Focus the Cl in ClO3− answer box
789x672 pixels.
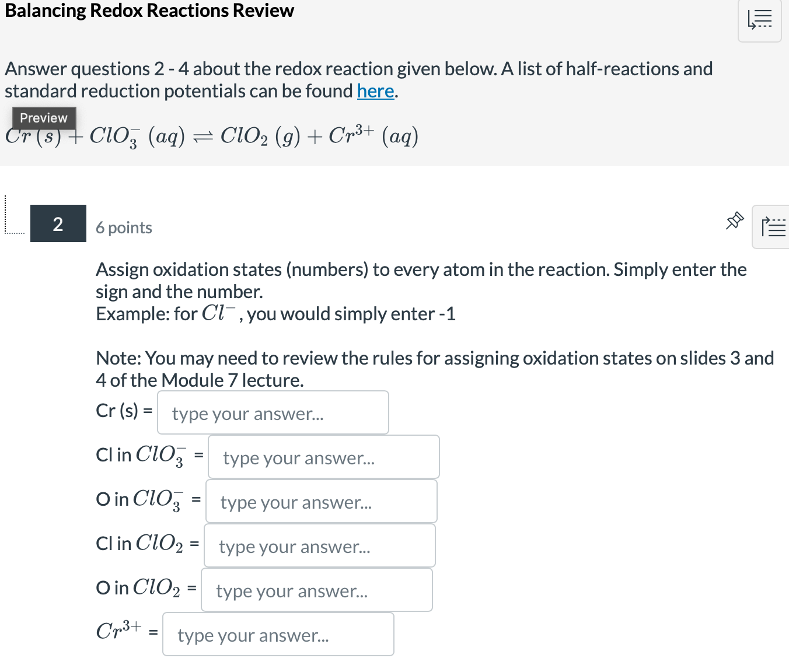click(324, 457)
